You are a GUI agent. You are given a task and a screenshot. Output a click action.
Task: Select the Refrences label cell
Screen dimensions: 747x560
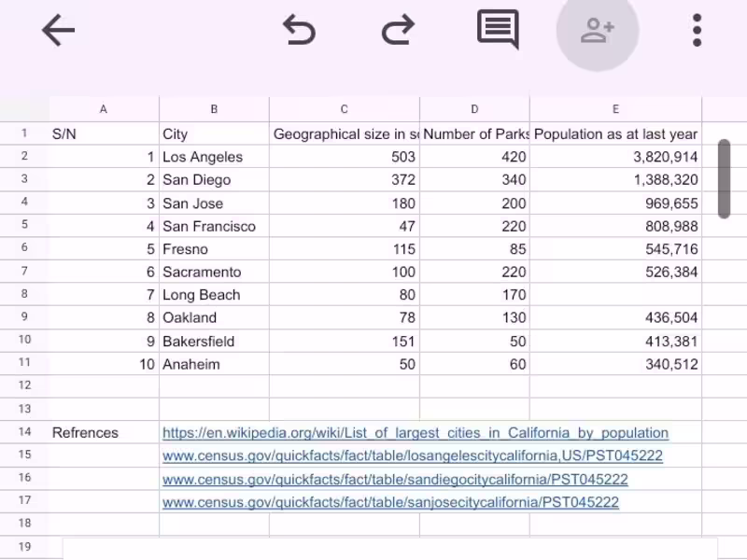tap(104, 433)
